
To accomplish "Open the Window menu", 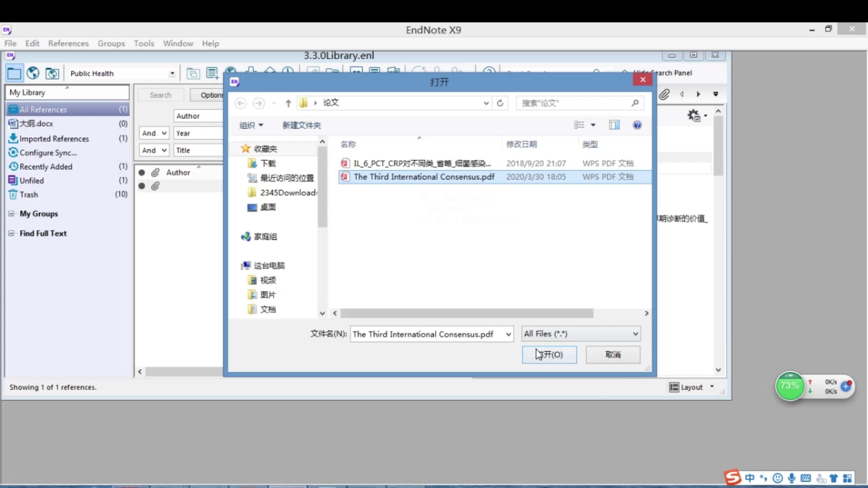I will pyautogui.click(x=178, y=43).
